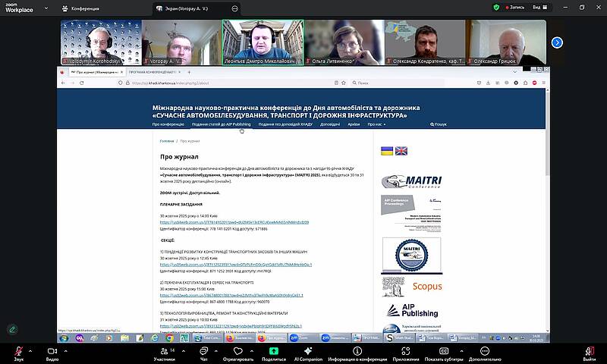
Task: Click the green encryption shield icon
Action: click(496, 7)
